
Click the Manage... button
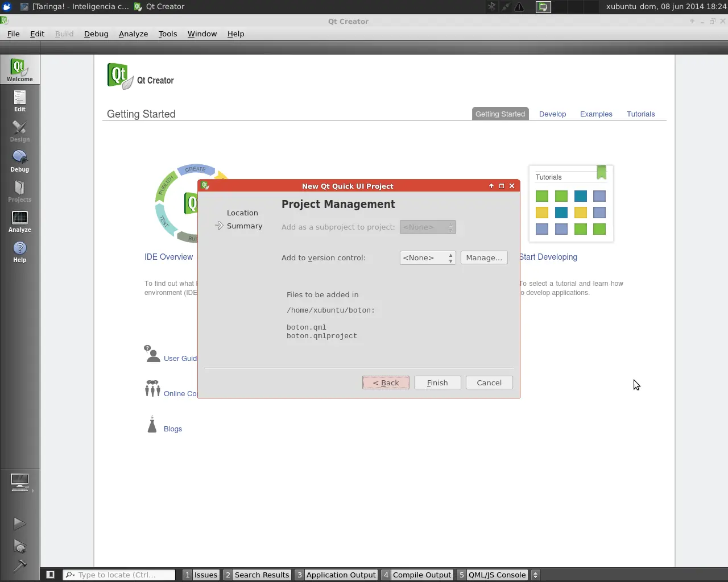tap(484, 257)
